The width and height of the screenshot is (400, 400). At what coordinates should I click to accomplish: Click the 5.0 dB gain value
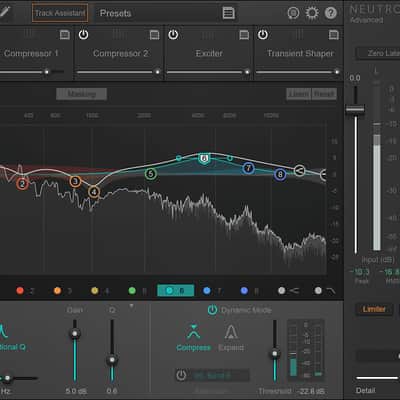click(x=76, y=391)
